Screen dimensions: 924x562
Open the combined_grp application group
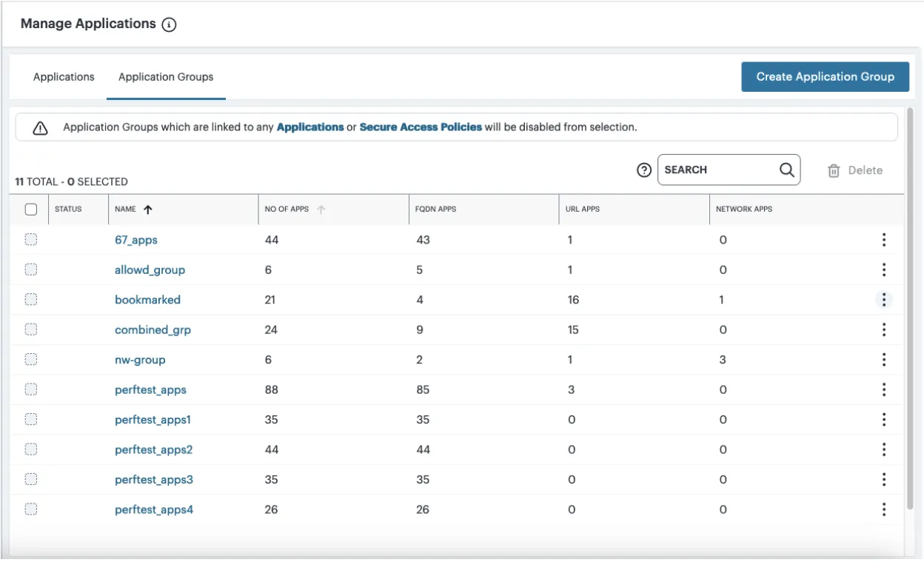[x=153, y=330]
